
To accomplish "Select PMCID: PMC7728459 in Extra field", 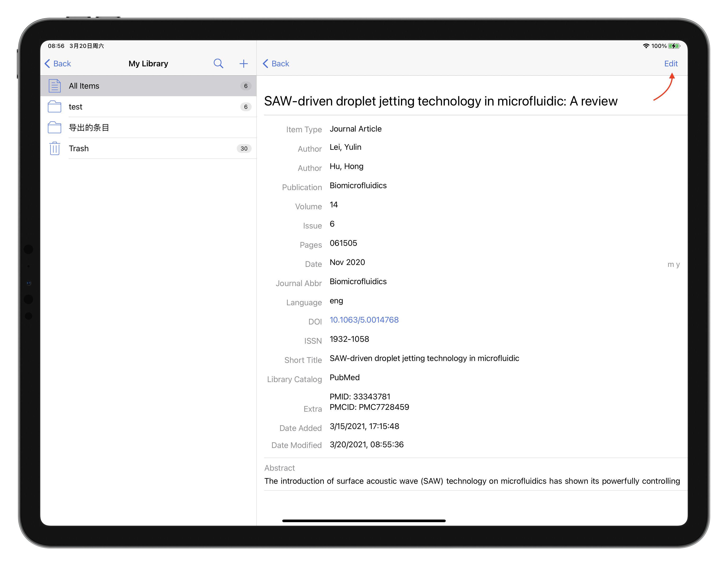I will click(x=369, y=407).
